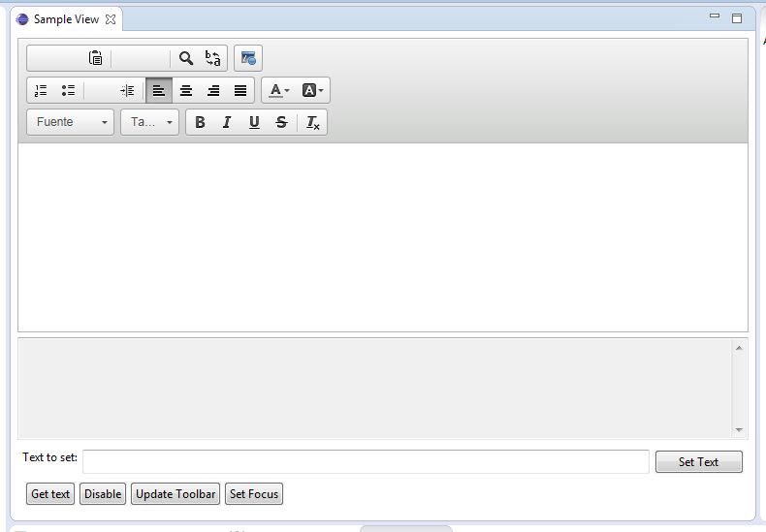
Task: Click the Set Focus button
Action: coord(253,494)
